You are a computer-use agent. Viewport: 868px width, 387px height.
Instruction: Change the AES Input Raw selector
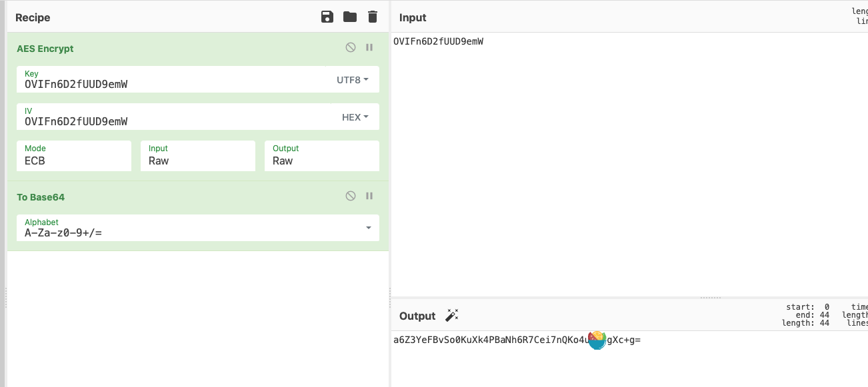click(198, 156)
